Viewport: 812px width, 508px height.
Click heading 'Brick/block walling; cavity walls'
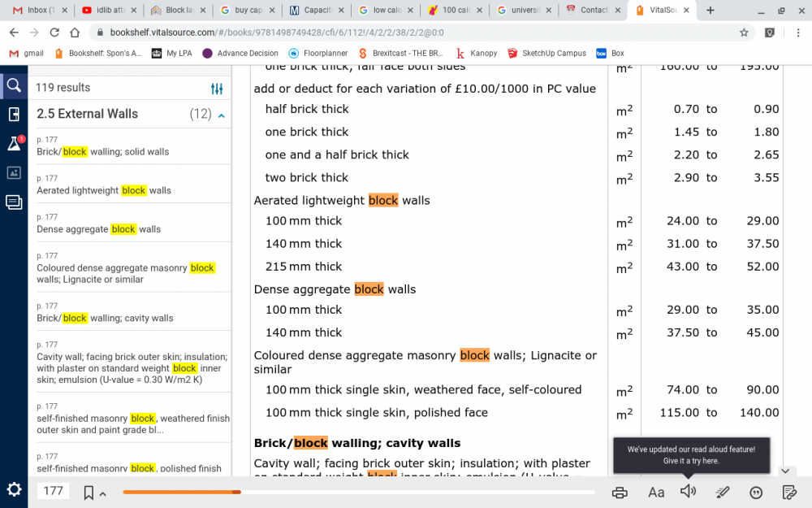click(356, 443)
